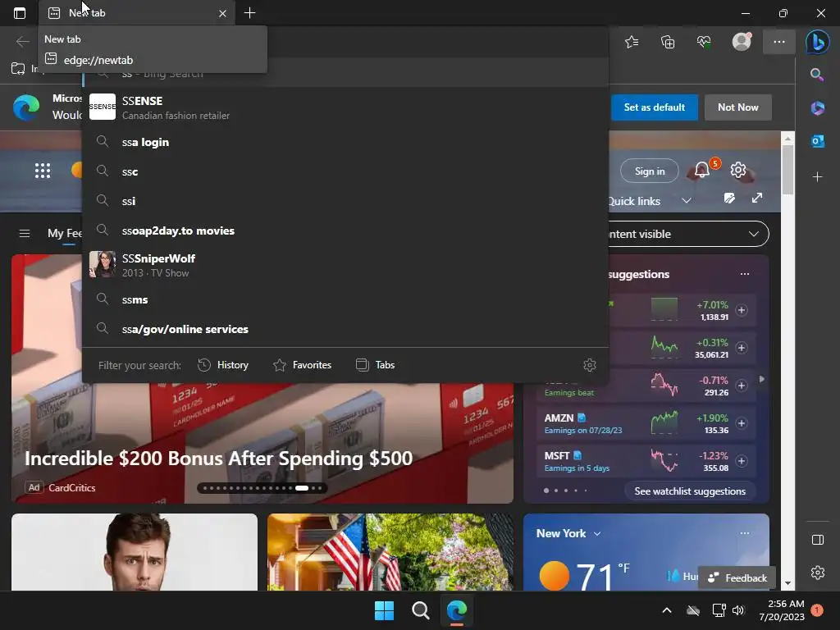Open Collections icon in toolbar
Screen dimensions: 840x630
tap(668, 42)
